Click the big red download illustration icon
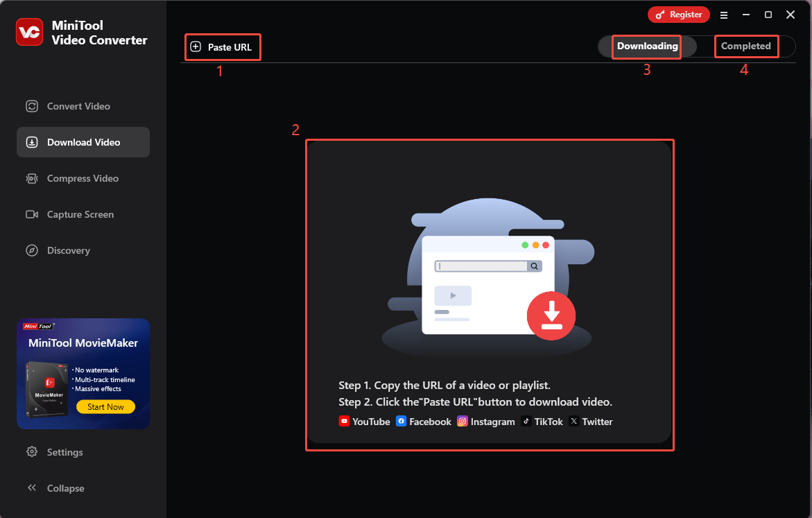Viewport: 812px width, 518px height. [x=551, y=316]
